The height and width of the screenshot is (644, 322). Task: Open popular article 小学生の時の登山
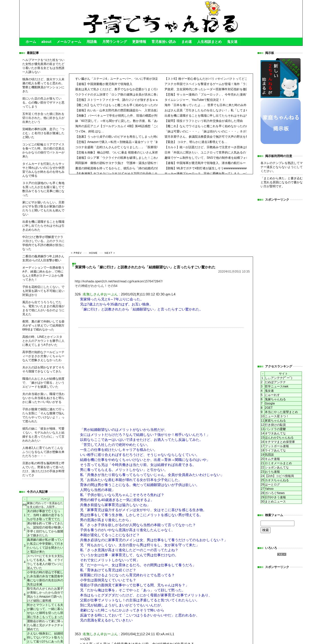[45, 578]
